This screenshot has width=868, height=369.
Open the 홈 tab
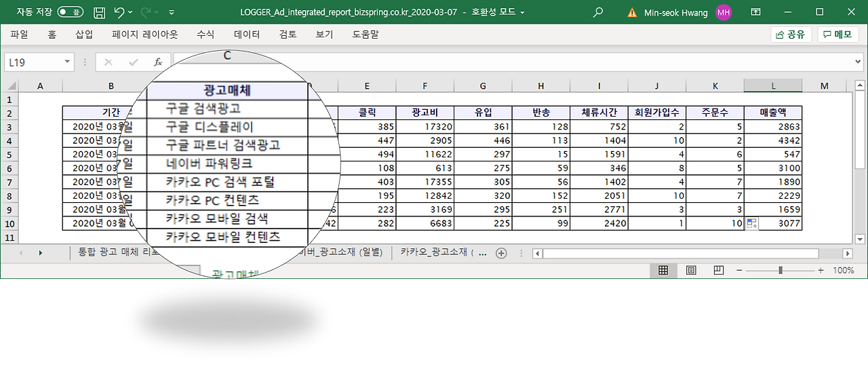pos(52,34)
